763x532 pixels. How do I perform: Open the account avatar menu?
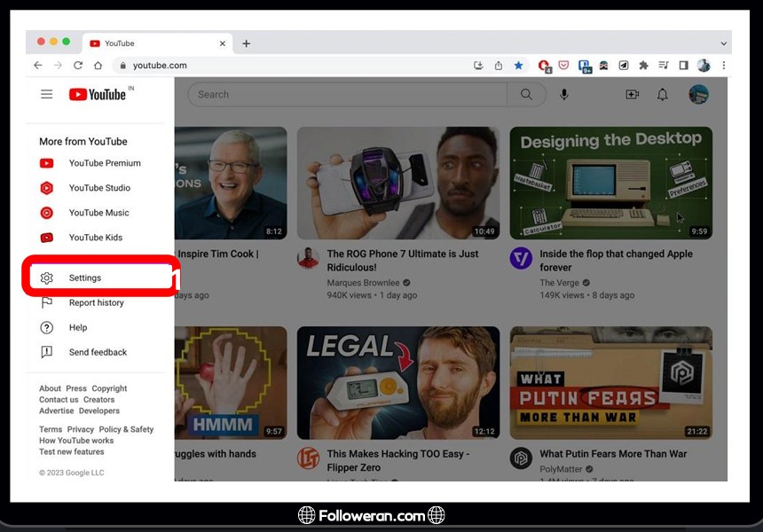[698, 95]
